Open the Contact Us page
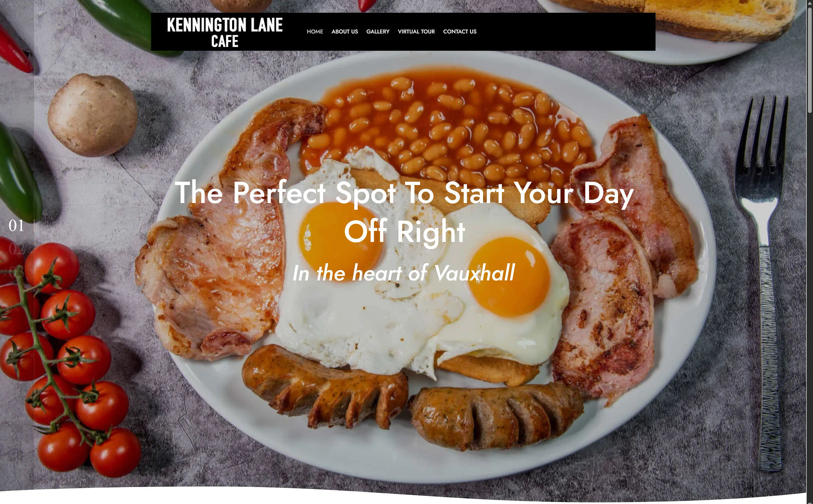Viewport: 813px width, 504px height. [460, 32]
